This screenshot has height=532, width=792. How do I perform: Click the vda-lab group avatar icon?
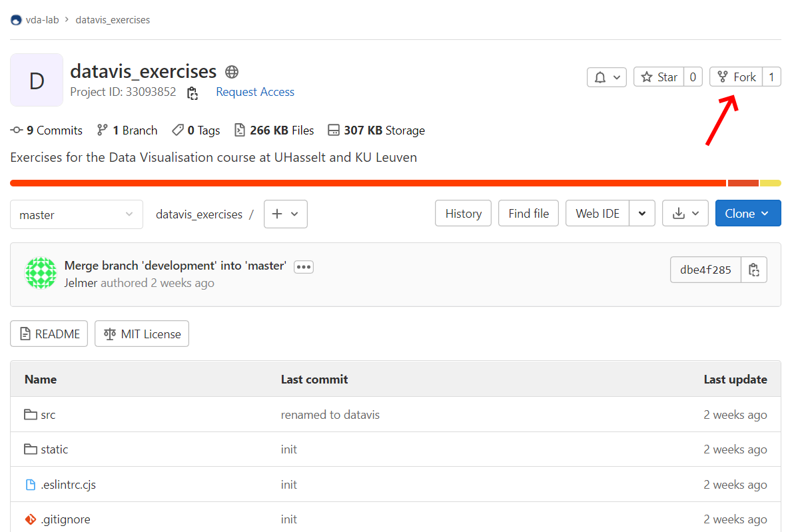tap(16, 20)
